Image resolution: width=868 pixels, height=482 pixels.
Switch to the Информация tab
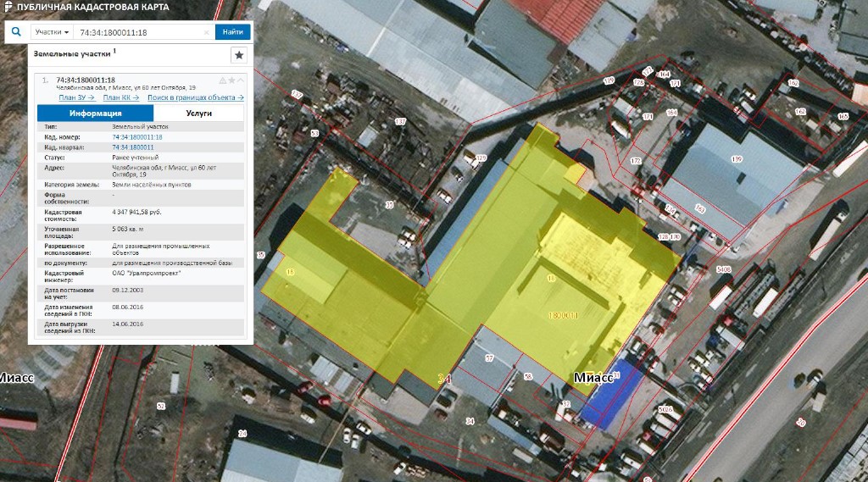pyautogui.click(x=95, y=113)
